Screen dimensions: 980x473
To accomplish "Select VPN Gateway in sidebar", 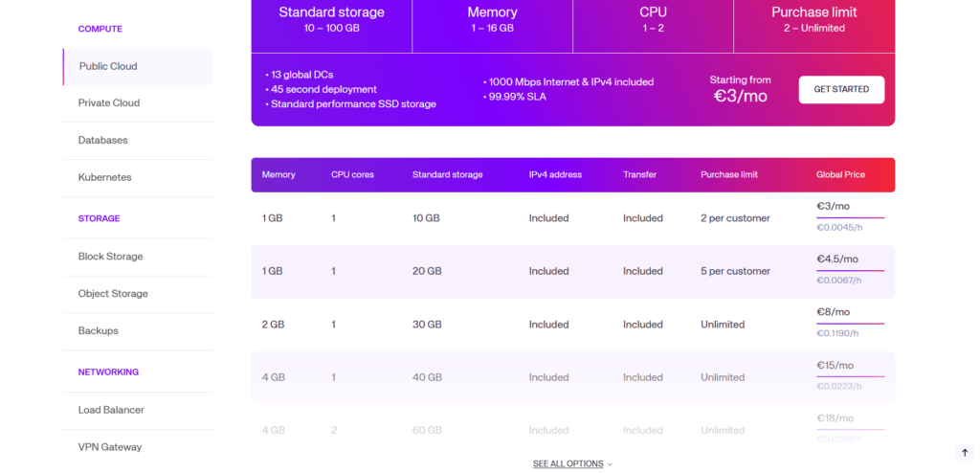I will [110, 446].
